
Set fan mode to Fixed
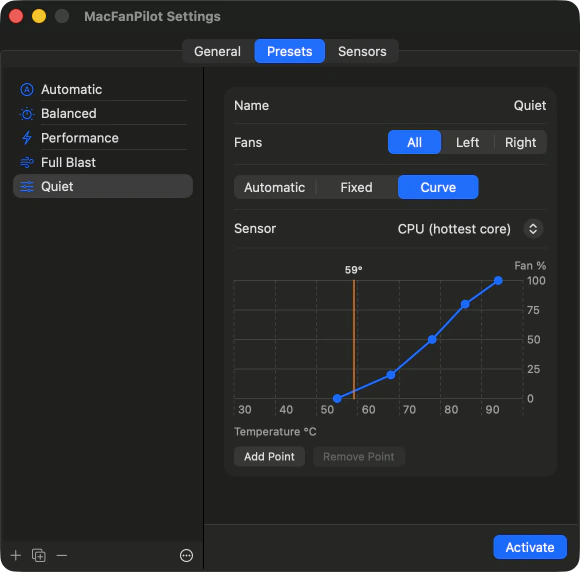click(x=356, y=187)
